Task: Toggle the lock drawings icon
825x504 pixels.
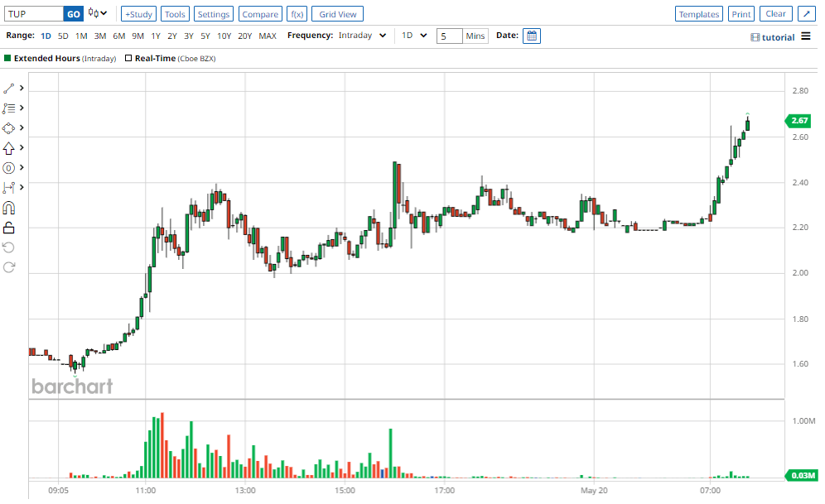Action: tap(8, 228)
